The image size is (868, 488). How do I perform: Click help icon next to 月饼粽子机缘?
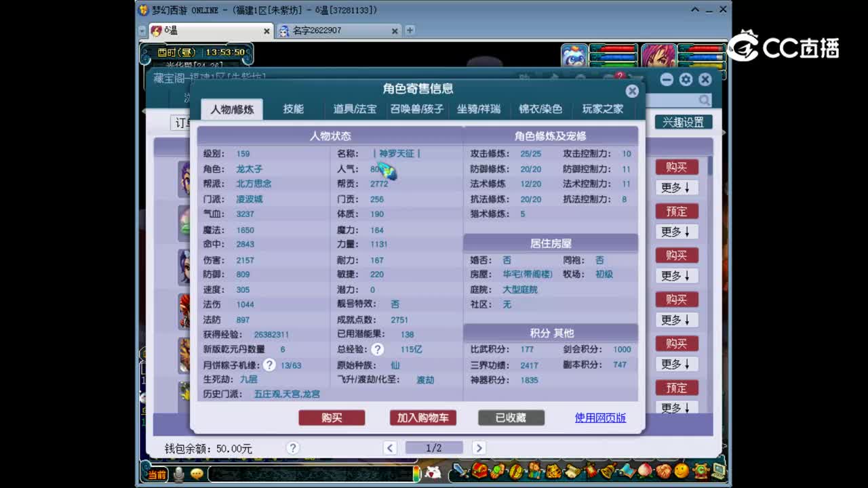click(269, 365)
